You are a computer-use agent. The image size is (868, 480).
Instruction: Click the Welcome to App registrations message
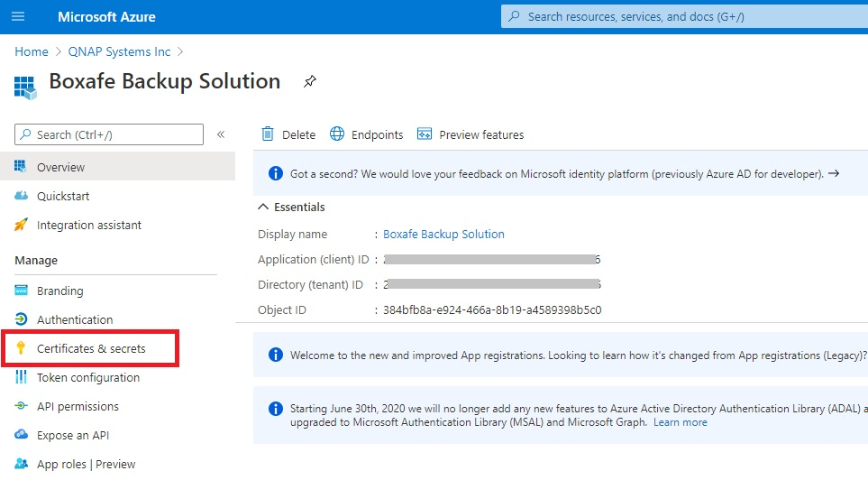click(x=578, y=355)
